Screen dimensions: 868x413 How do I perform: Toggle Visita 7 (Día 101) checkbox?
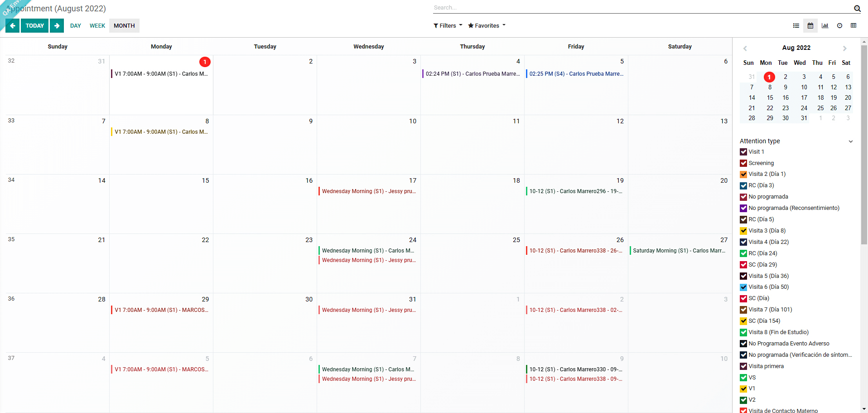click(743, 310)
